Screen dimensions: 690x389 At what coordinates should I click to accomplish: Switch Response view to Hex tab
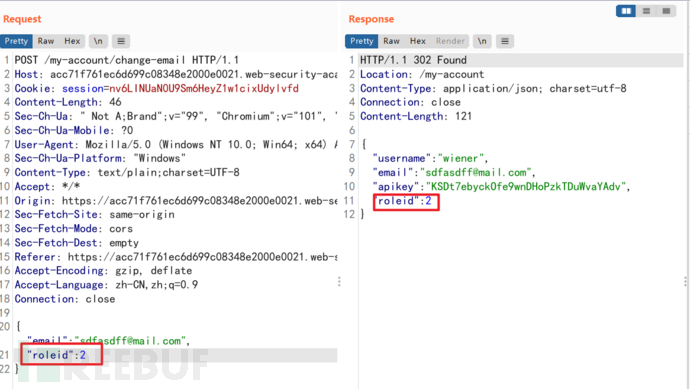[x=418, y=41]
